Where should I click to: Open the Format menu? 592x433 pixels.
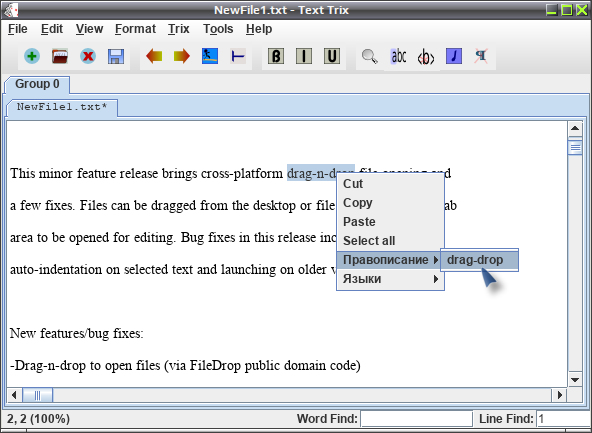tap(135, 29)
